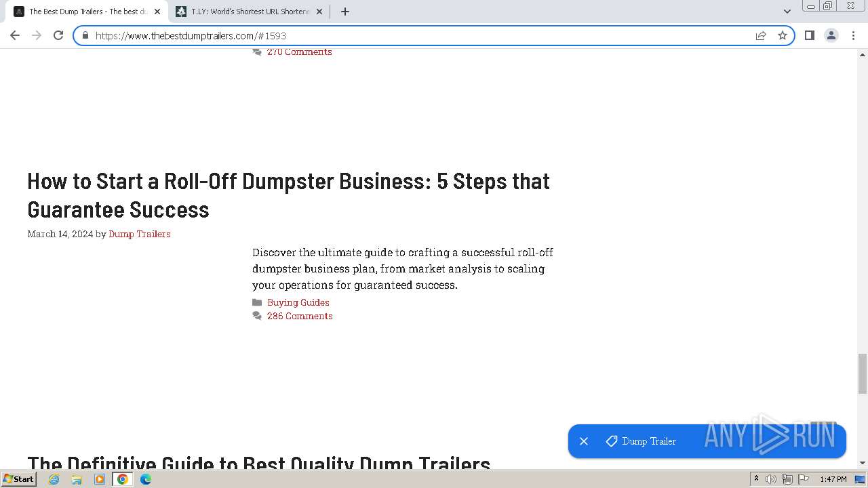The image size is (868, 488).
Task: Open The Definitive Guide to Dump Trailers article
Action: pyautogui.click(x=258, y=464)
